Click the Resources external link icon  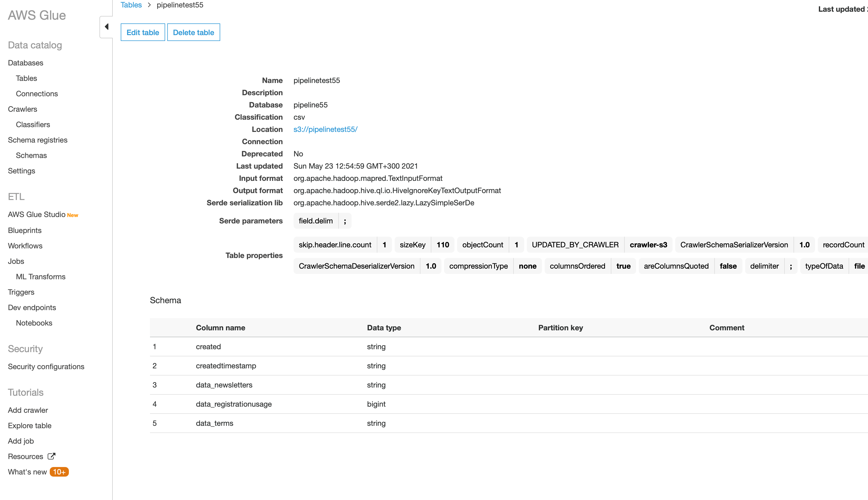coord(52,456)
